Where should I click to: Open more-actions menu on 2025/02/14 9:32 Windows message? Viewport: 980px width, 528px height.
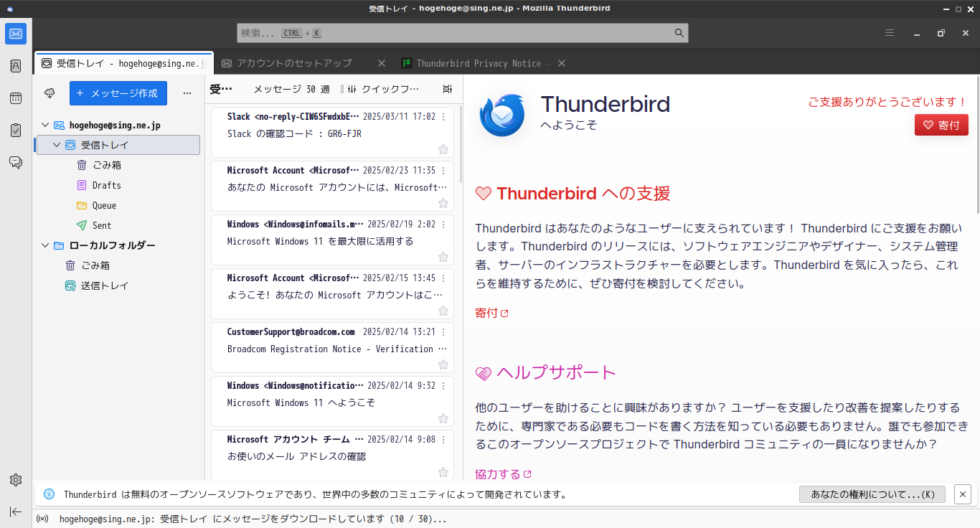click(443, 386)
